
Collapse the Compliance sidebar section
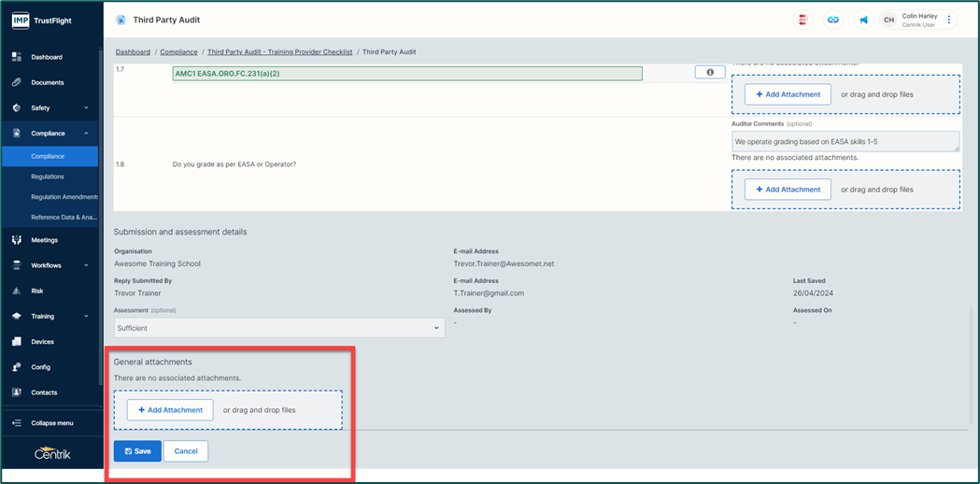(x=86, y=134)
